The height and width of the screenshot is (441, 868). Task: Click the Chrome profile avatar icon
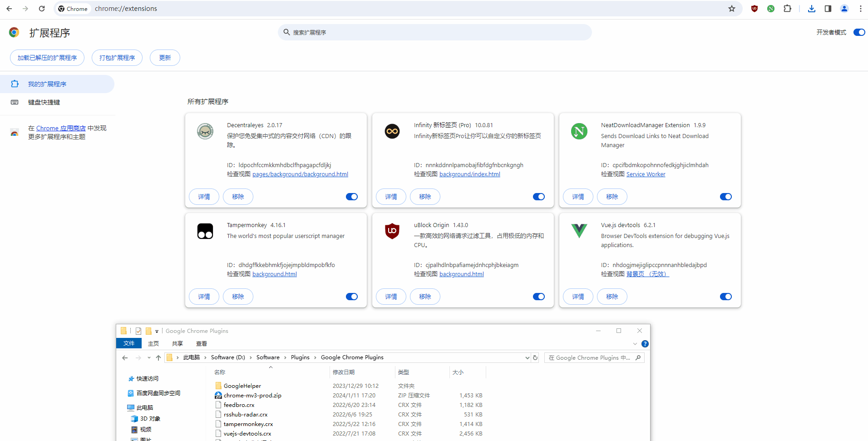pos(844,9)
